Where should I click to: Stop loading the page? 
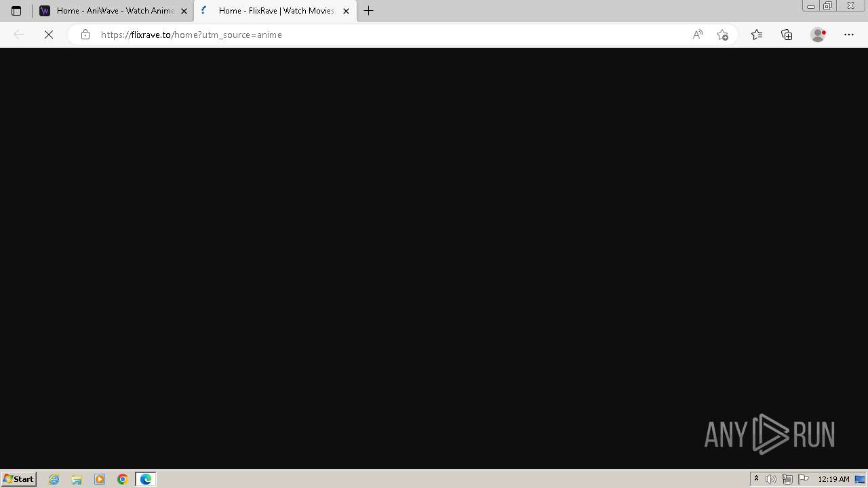tap(49, 35)
